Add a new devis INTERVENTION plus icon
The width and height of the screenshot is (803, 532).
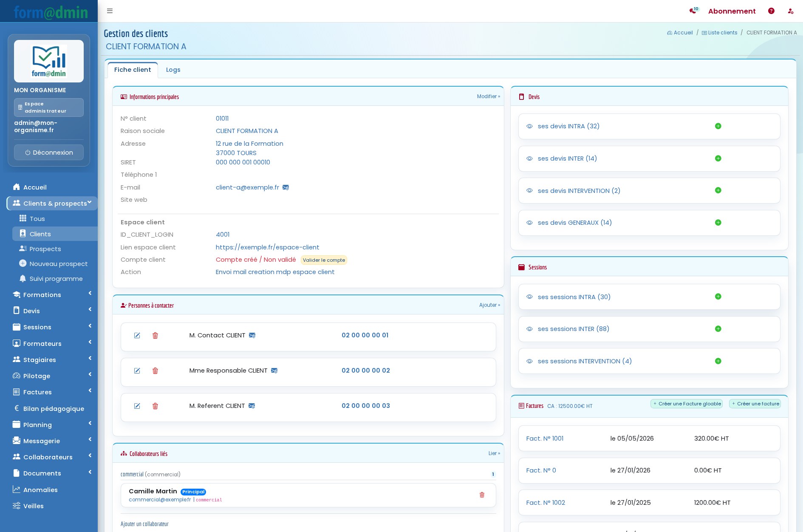click(x=718, y=190)
